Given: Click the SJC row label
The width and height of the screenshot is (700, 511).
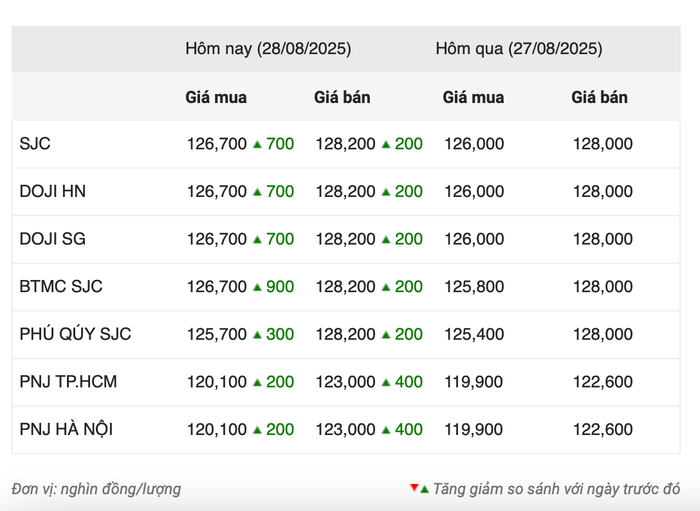Looking at the screenshot, I should point(35,144).
